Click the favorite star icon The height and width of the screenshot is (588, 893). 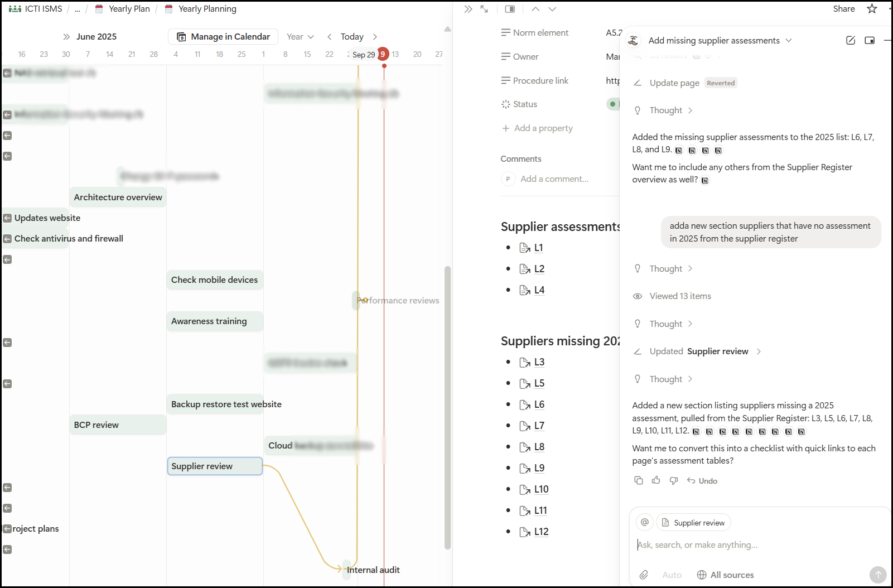tap(872, 9)
